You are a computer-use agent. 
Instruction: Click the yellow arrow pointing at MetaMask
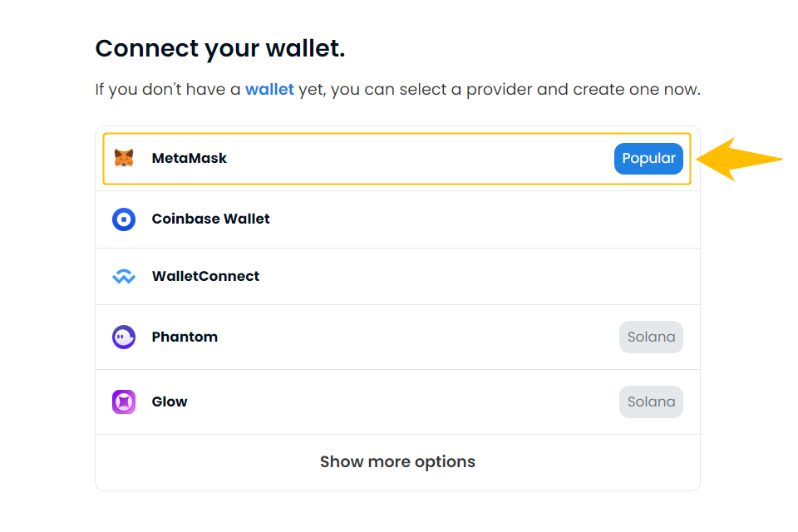click(739, 159)
